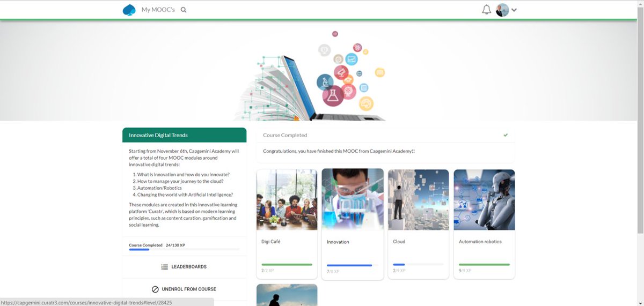Click the '2/9 XP' label on Cloud
Image resolution: width=644 pixels, height=306 pixels.
pyautogui.click(x=399, y=271)
